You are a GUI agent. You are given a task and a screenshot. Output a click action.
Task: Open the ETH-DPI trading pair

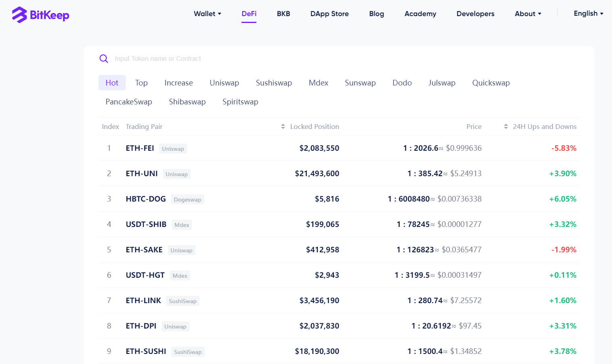pyautogui.click(x=141, y=326)
